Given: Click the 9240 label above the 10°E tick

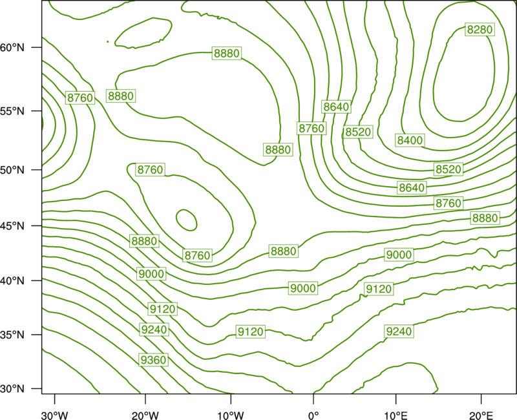Looking at the screenshot, I should coord(399,331).
